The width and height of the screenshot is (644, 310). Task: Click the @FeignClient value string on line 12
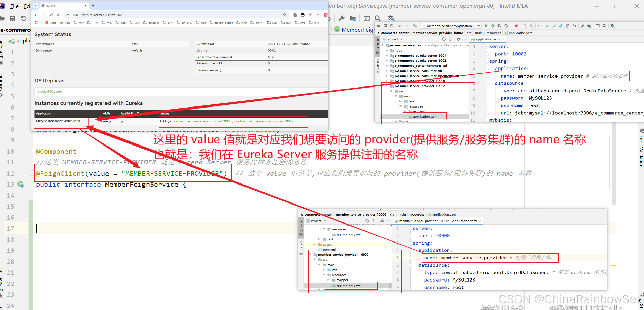(x=172, y=174)
